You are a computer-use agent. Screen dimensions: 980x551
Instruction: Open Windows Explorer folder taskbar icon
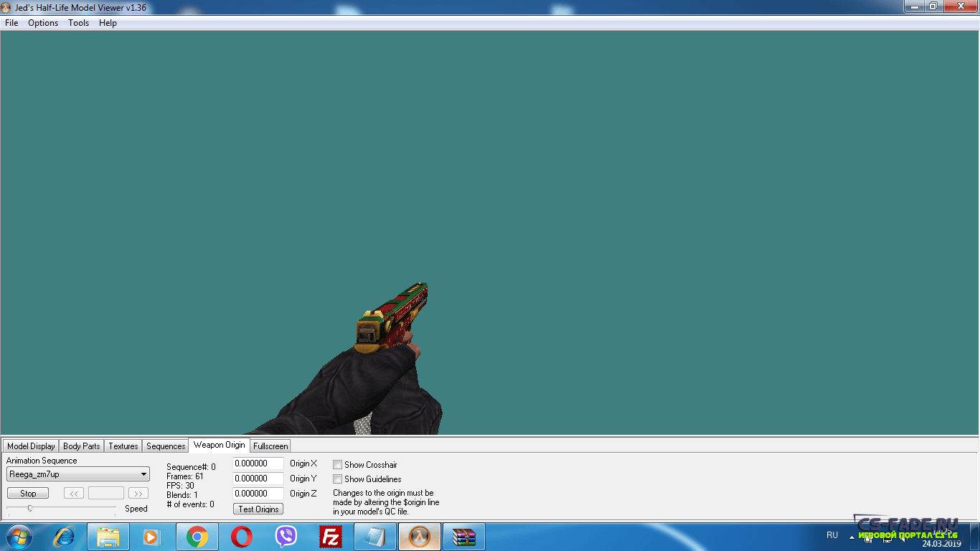click(x=108, y=537)
